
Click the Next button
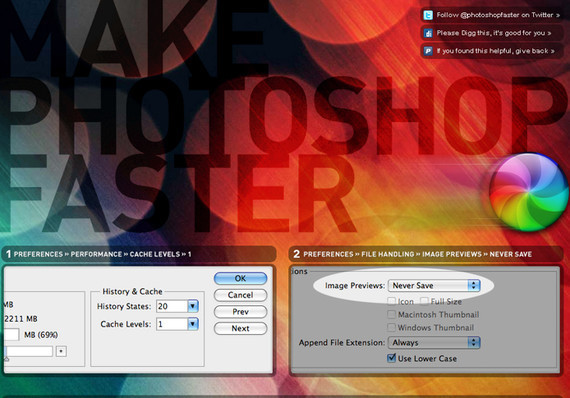(240, 329)
